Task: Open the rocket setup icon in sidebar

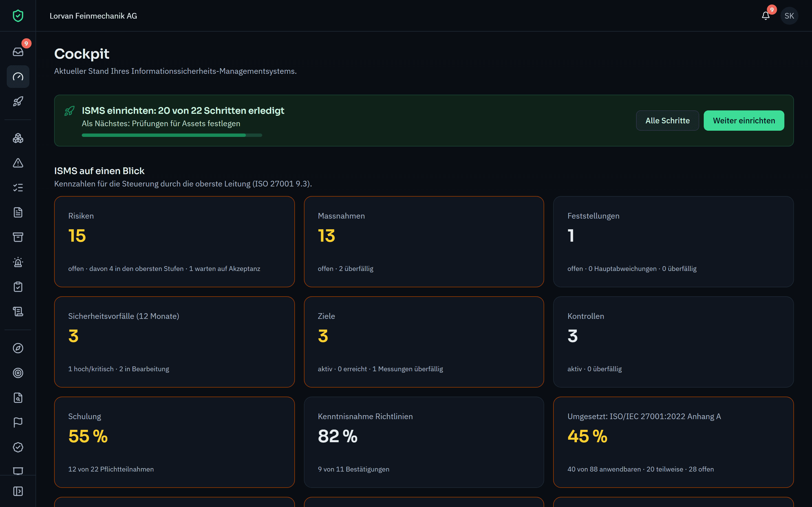Action: (18, 101)
